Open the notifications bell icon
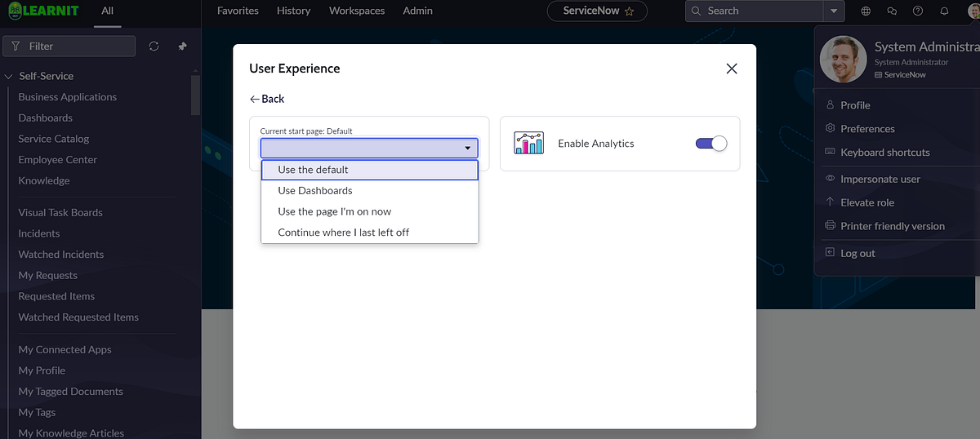980x439 pixels. 944,11
